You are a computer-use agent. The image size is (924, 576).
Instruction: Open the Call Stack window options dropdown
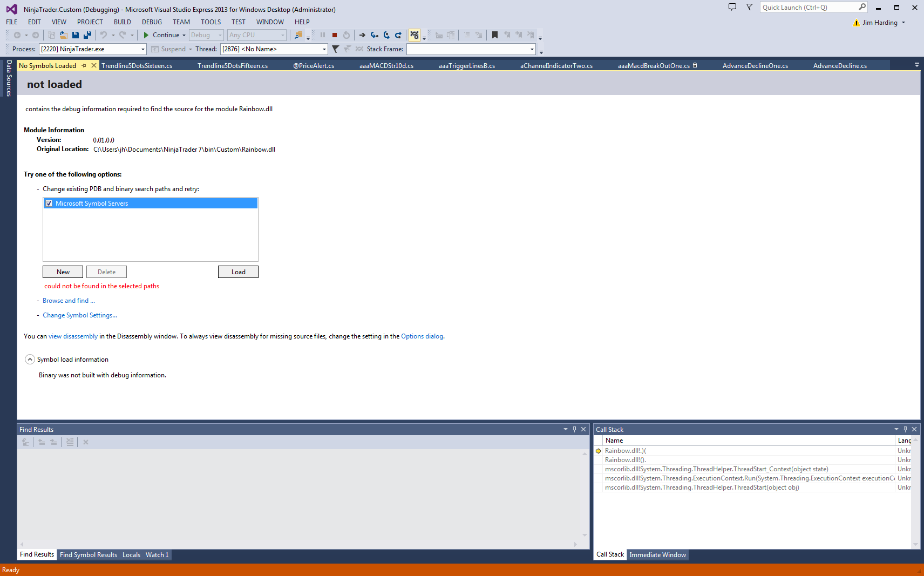pos(896,429)
